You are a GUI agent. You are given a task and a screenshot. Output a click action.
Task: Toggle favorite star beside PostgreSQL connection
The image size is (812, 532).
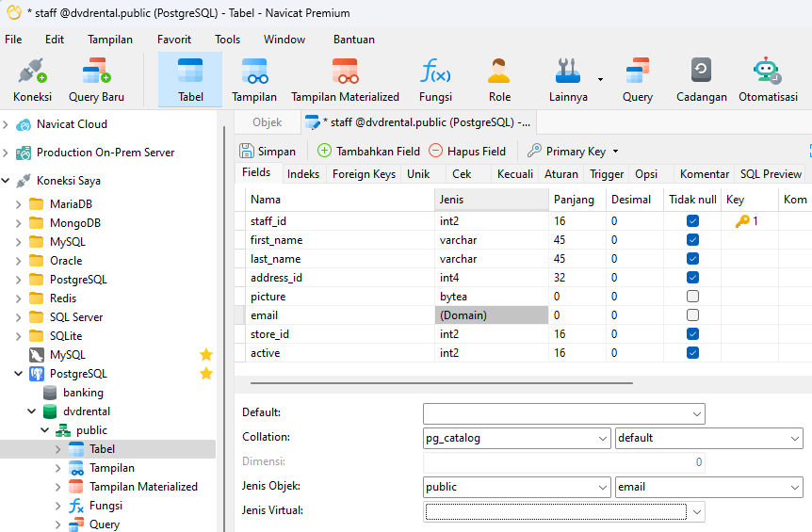click(x=206, y=374)
